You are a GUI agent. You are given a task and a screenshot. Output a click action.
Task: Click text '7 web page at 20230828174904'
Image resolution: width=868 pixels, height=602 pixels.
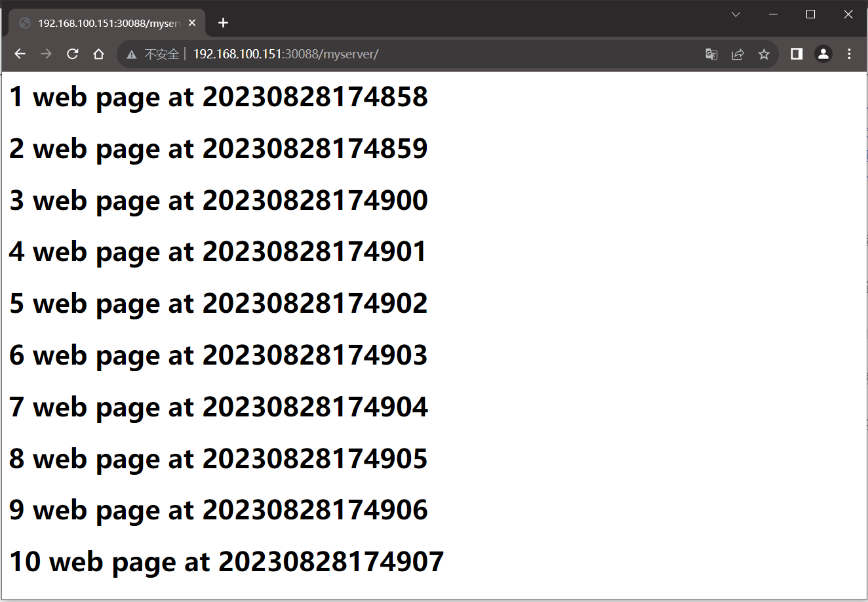[x=218, y=408]
